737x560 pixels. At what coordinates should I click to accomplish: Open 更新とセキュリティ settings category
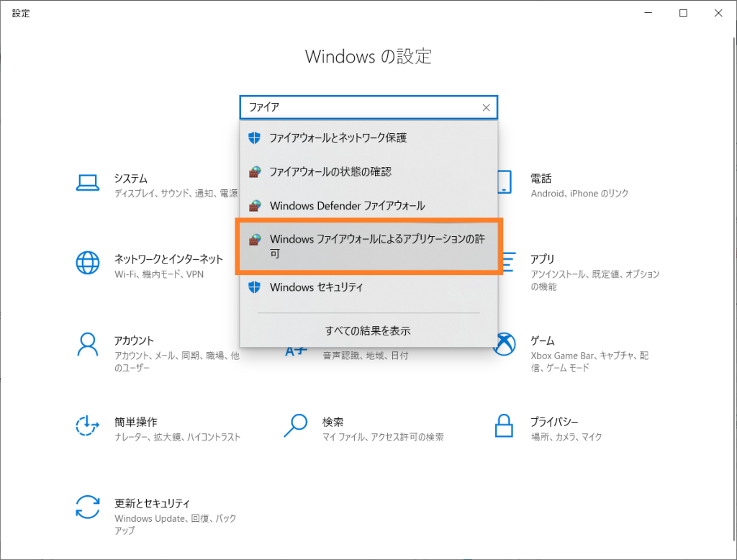[x=156, y=516]
